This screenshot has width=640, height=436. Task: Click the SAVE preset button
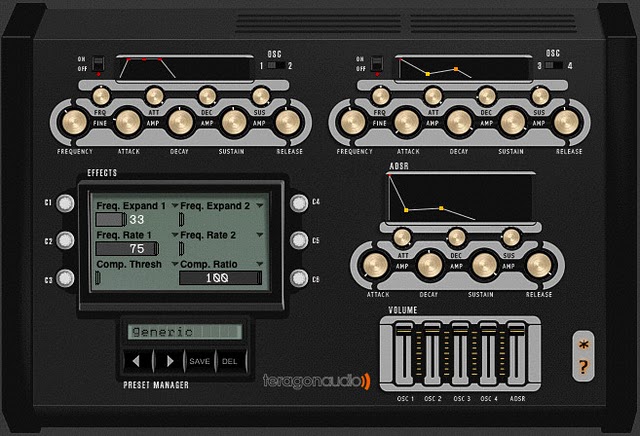point(200,360)
